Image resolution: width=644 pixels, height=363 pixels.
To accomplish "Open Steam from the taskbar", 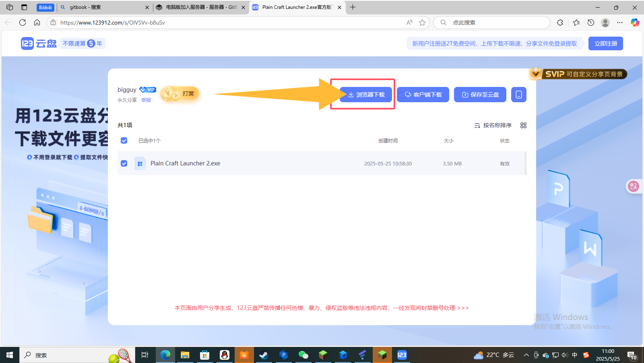I will (x=264, y=355).
